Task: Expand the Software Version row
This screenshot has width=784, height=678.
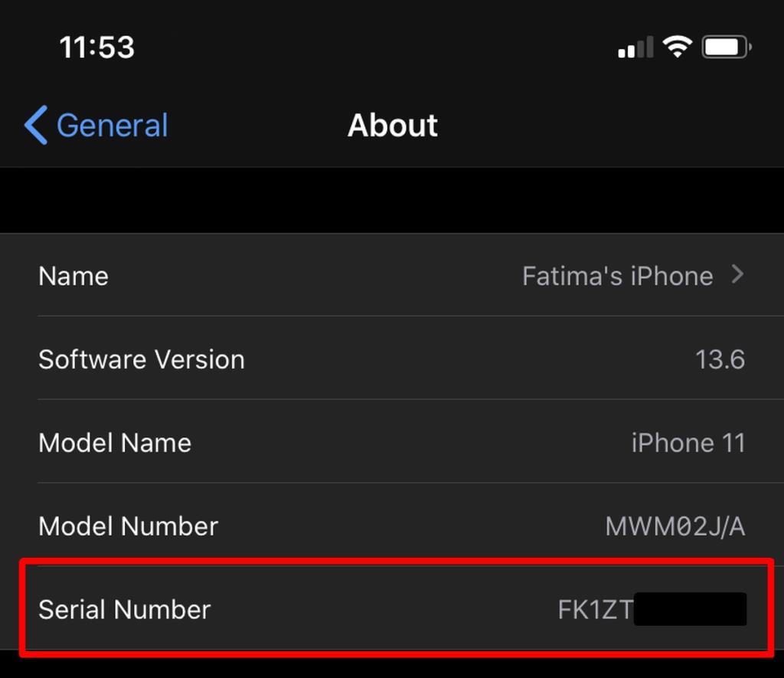Action: pyautogui.click(x=392, y=359)
